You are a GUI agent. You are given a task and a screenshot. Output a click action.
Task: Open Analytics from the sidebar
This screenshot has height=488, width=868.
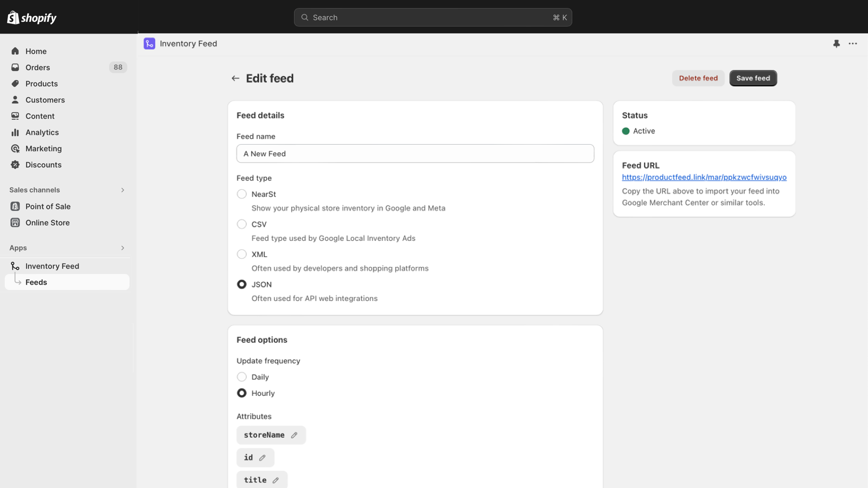16,132
